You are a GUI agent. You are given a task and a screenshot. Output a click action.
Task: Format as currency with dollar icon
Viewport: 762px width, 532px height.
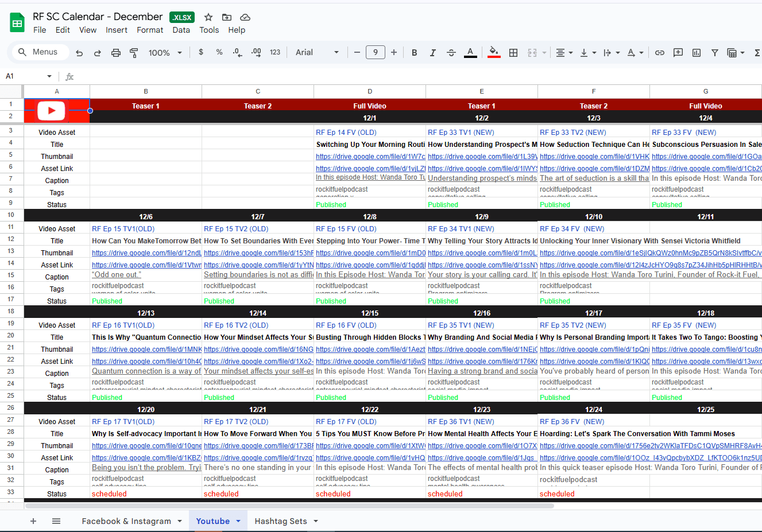(201, 52)
